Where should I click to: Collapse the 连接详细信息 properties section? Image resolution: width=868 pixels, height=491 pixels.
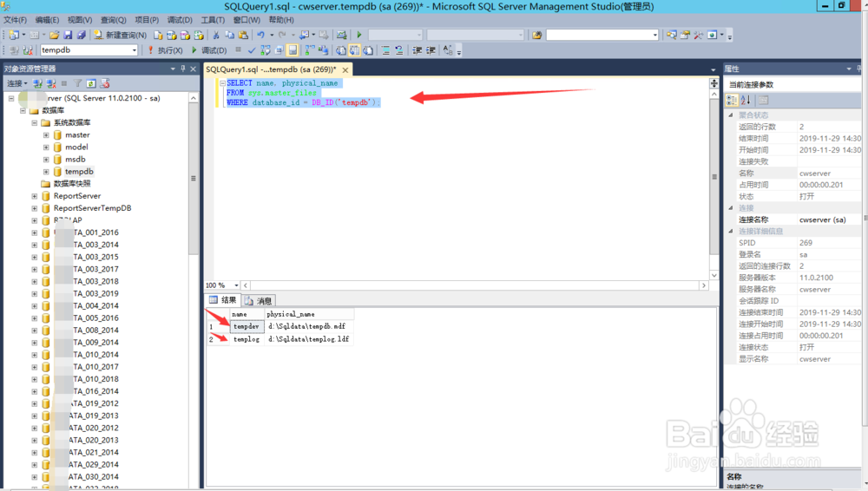coord(730,232)
